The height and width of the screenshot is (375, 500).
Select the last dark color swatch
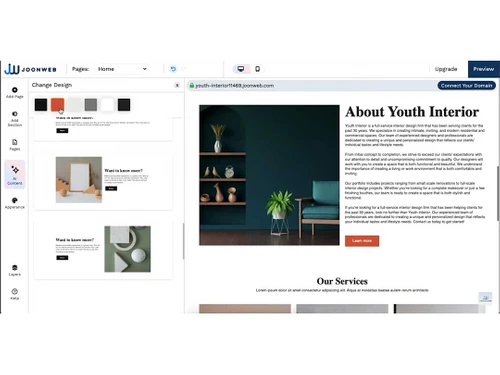(x=124, y=105)
